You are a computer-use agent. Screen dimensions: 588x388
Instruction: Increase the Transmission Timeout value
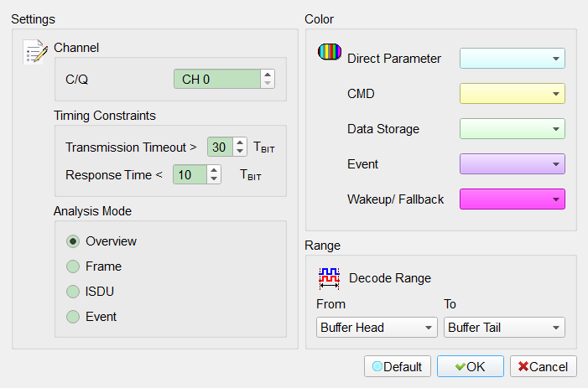(240, 142)
